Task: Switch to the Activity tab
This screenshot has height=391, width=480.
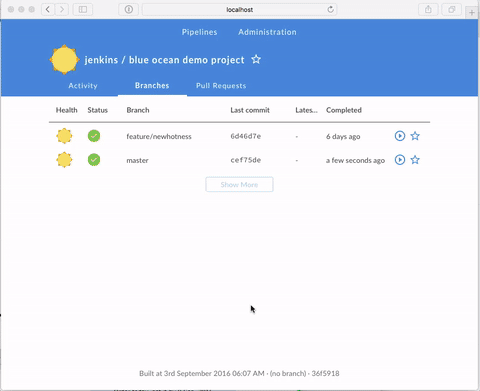Action: (x=83, y=86)
